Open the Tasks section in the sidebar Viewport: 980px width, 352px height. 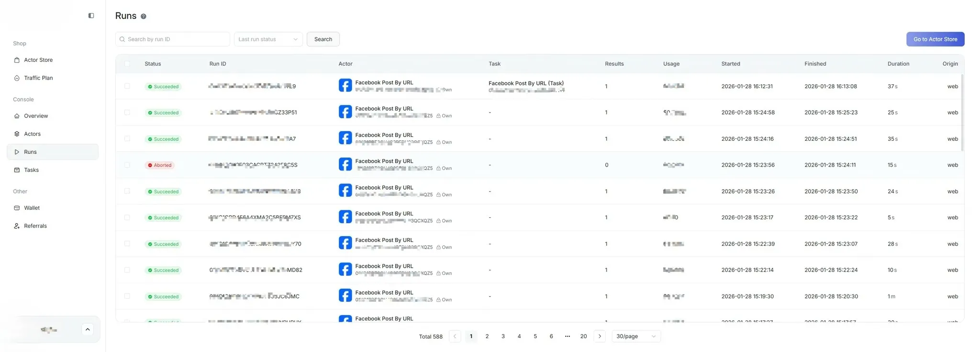click(x=31, y=170)
